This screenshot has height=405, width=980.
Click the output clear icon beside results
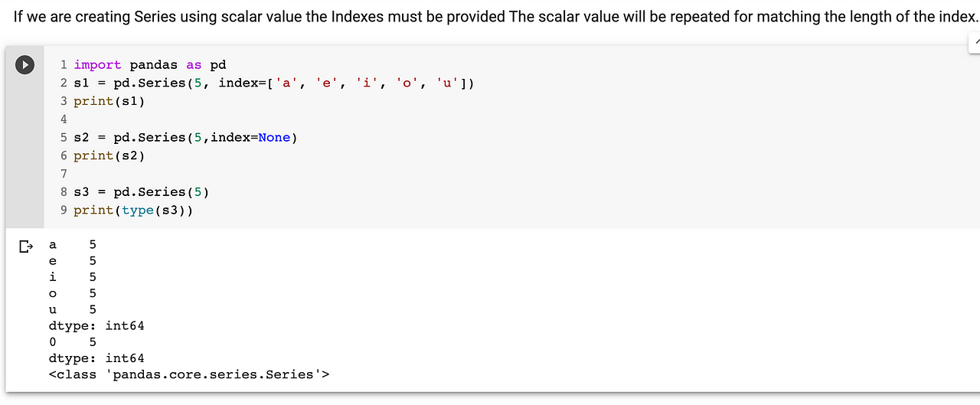tap(25, 247)
